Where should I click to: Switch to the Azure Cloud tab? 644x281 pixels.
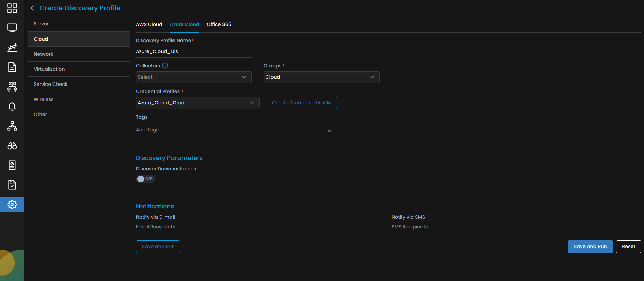click(x=185, y=24)
